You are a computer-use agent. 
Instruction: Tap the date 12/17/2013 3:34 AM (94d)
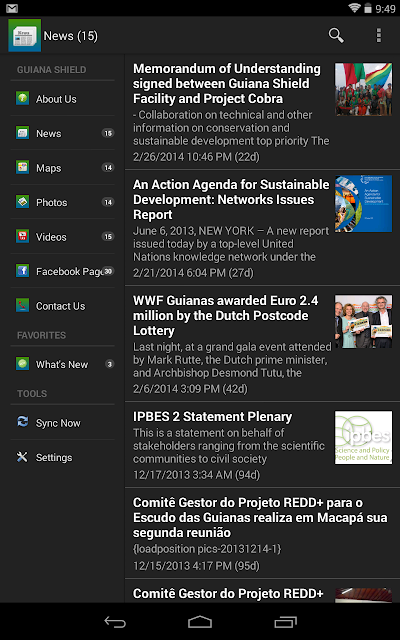[196, 475]
